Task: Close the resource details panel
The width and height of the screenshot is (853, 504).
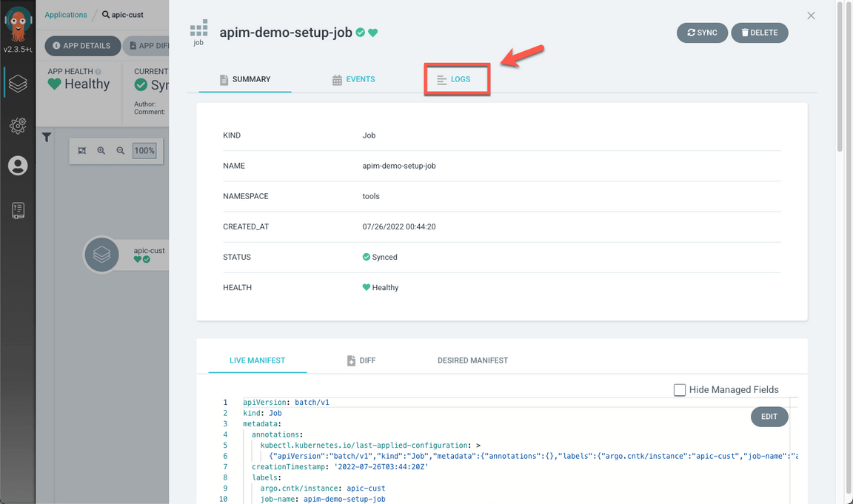Action: pos(811,16)
